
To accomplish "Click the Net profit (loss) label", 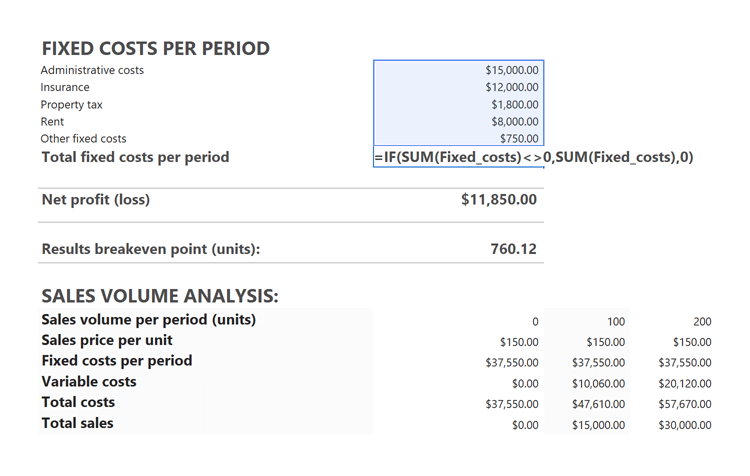I will coord(95,200).
